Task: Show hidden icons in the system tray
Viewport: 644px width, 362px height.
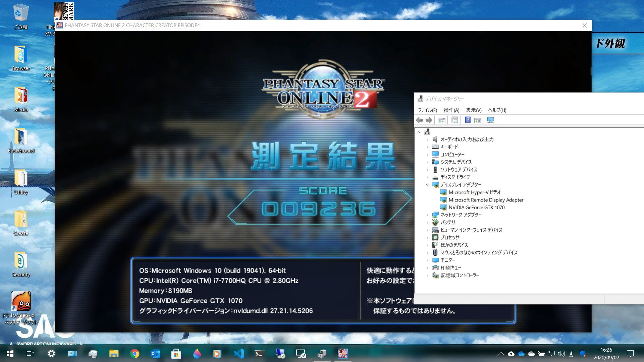Action: 502,354
